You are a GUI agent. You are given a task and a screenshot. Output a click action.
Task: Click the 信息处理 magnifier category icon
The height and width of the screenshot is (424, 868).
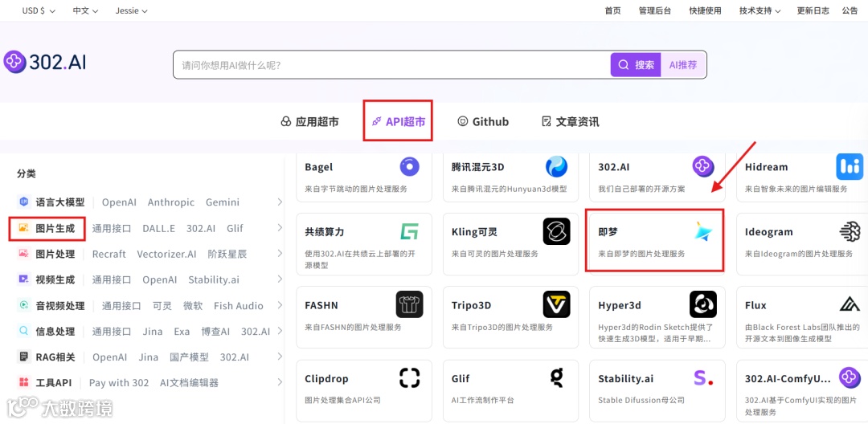point(24,331)
